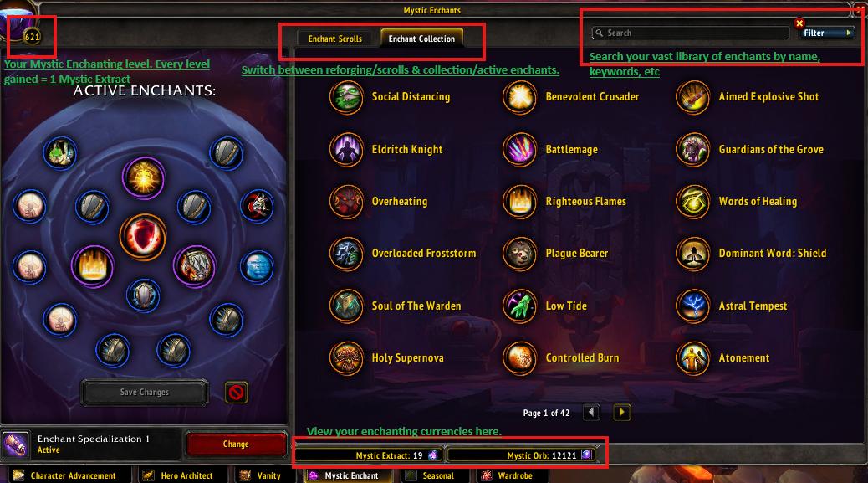This screenshot has height=483, width=868.
Task: Click the center red shield active enchant
Action: coord(143,237)
